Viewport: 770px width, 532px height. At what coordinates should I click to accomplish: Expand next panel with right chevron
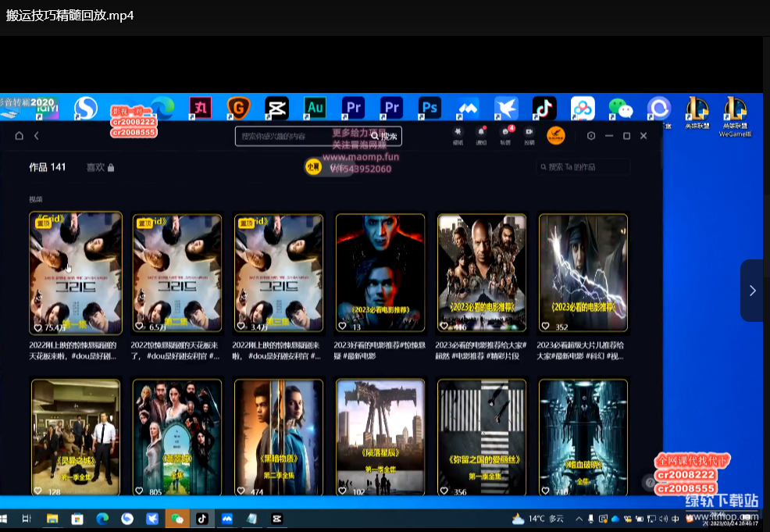coord(752,291)
